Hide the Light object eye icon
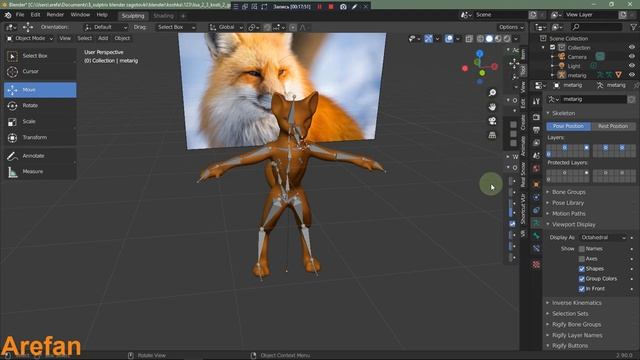640x360 pixels. [x=632, y=66]
